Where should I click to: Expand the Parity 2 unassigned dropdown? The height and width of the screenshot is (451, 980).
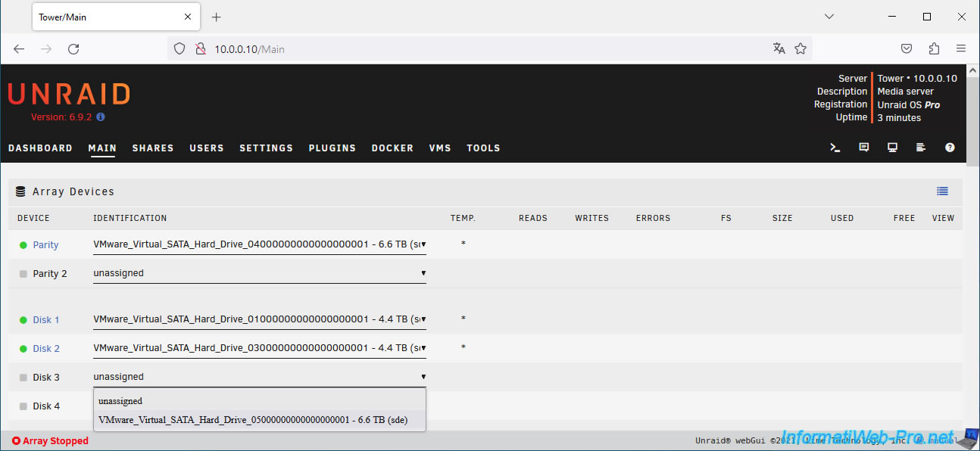click(259, 273)
